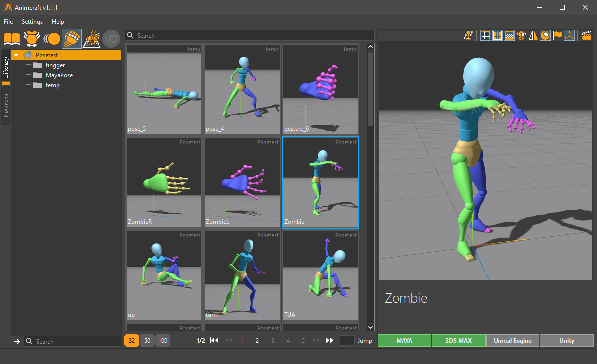597x364 pixels.
Task: Click the clapperboard icon
Action: [587, 35]
